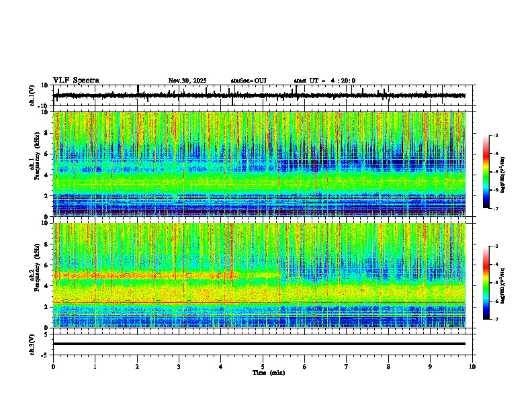Click the '5' tick on the time axis
Screen dimensions: 532x411
click(263, 367)
